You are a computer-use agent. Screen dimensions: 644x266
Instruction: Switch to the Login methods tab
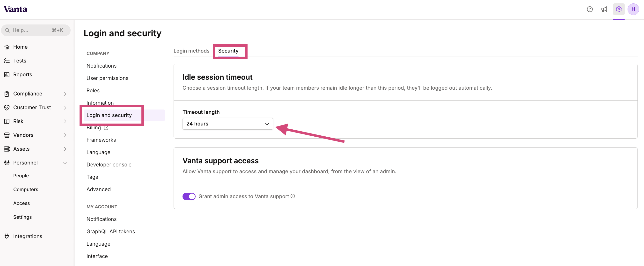(191, 51)
